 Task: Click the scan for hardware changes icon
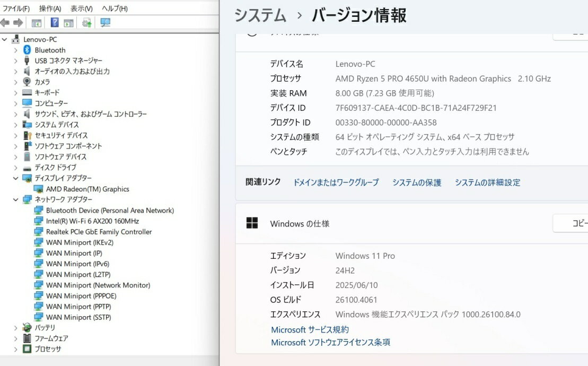105,22
